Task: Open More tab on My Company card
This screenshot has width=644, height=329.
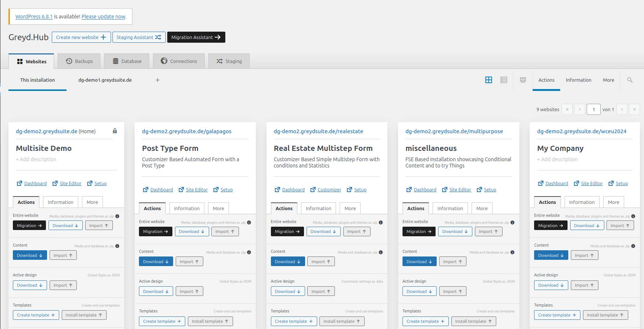Action: click(613, 202)
